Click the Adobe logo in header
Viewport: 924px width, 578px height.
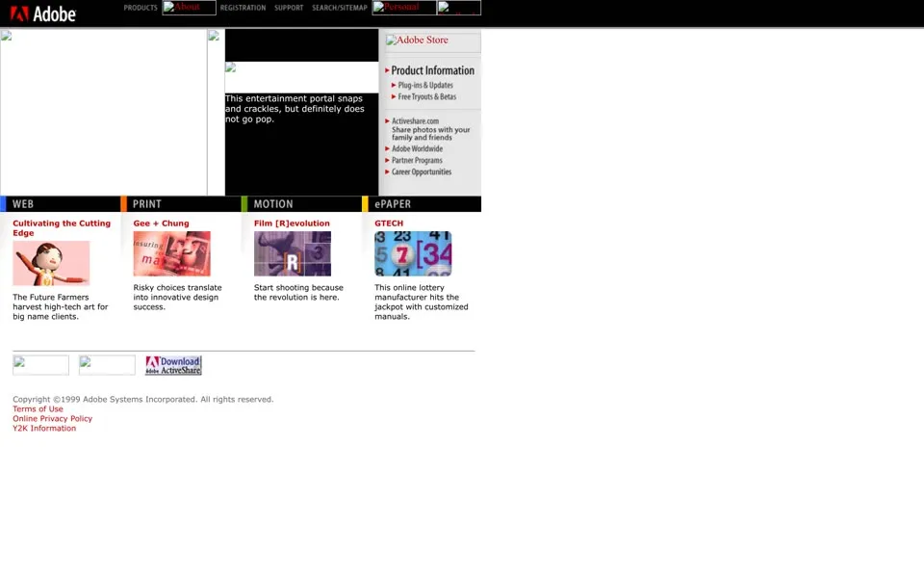coord(42,13)
